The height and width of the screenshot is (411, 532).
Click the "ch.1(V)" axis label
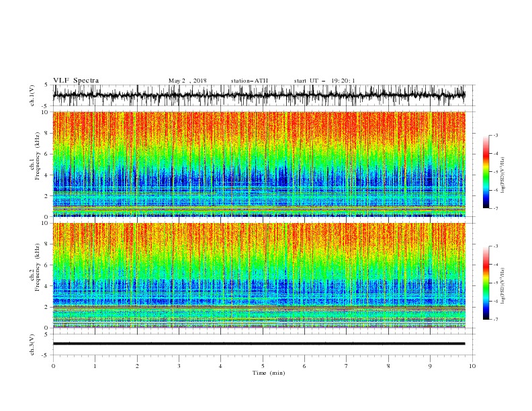pos(32,95)
